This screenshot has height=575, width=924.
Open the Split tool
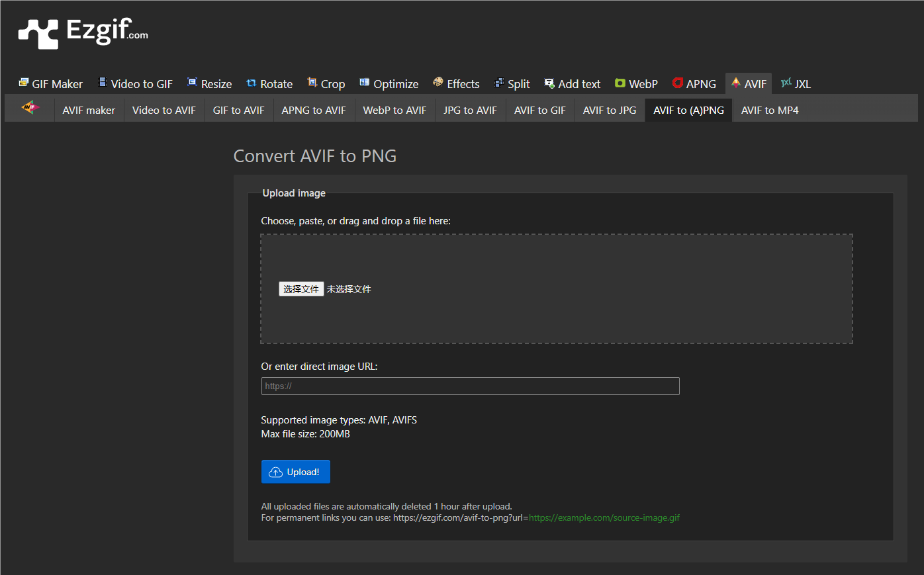512,84
